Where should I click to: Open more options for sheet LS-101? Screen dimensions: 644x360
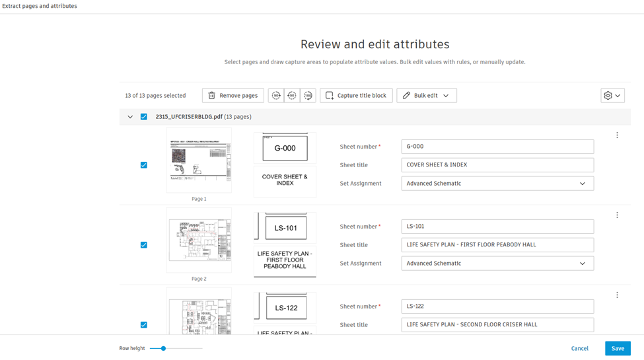tap(617, 215)
